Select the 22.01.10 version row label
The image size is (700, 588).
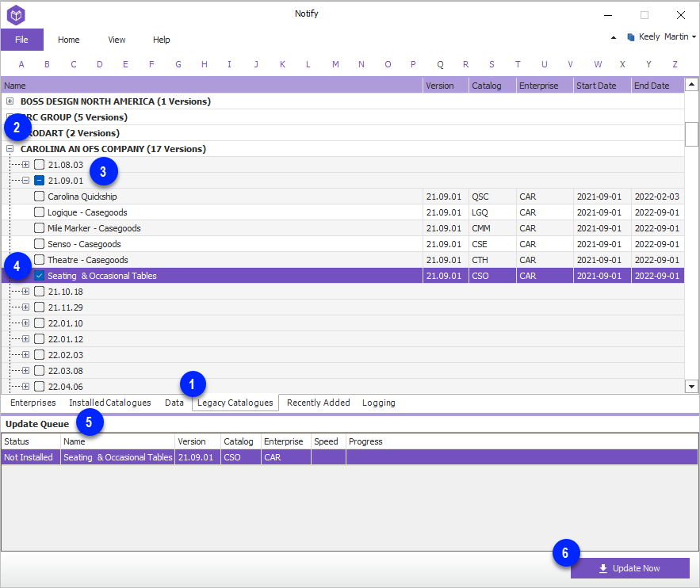pos(66,323)
